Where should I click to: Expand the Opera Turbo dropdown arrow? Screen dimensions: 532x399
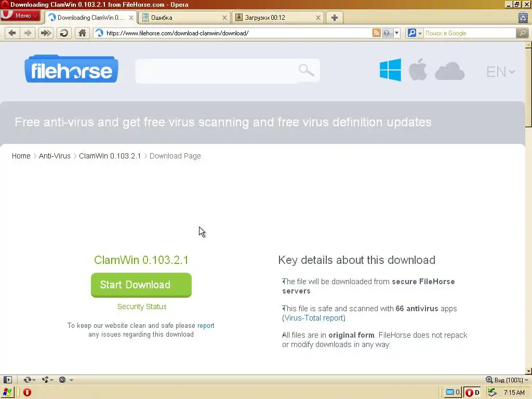pyautogui.click(x=71, y=380)
